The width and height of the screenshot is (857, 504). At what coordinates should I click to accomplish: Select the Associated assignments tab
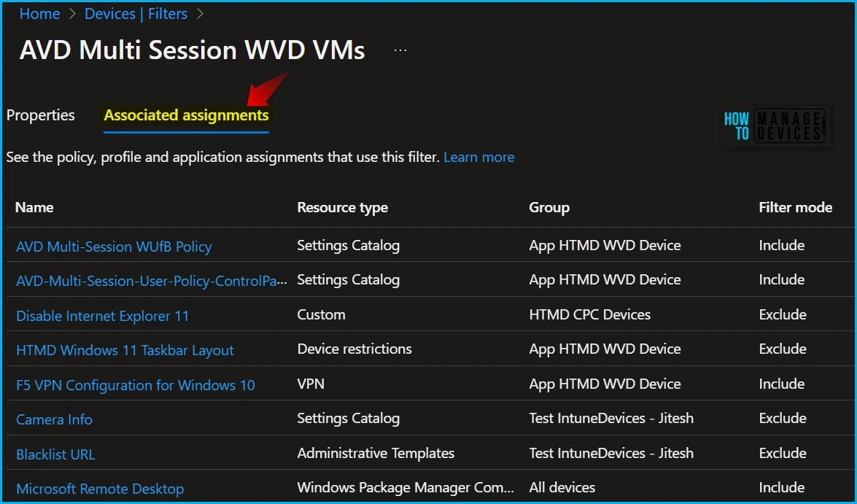tap(187, 115)
